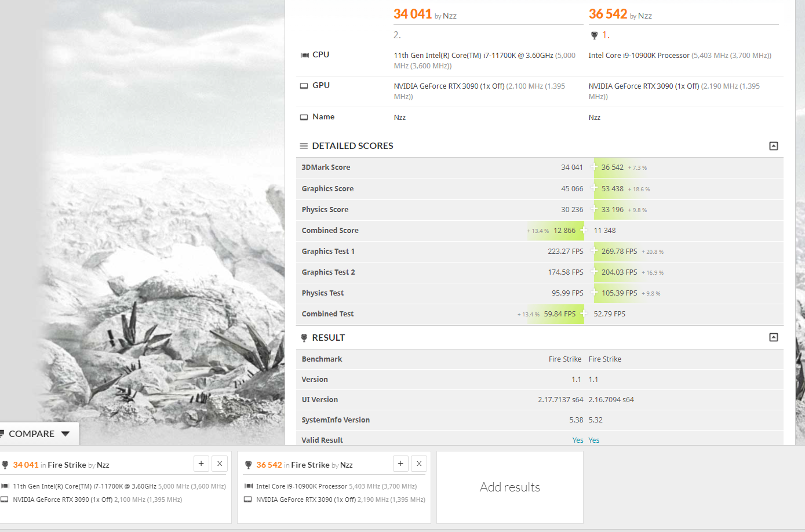
Task: Click the first Yes under Valid Result
Action: [x=578, y=440]
